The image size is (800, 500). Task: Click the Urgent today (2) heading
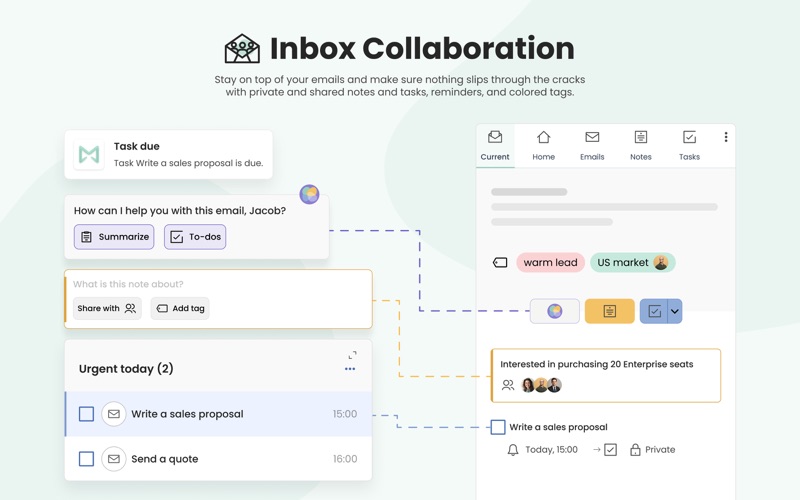[126, 368]
